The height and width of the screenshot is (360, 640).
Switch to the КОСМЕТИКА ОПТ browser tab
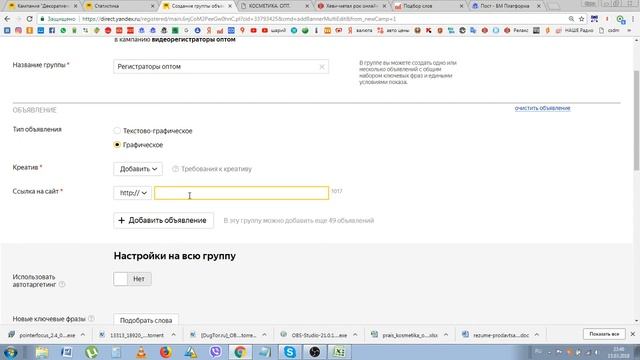coord(274,6)
